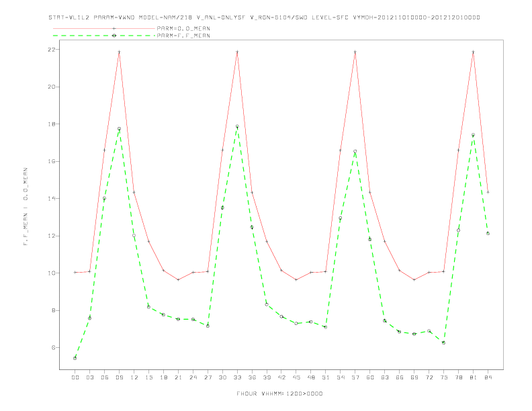Click x-axis tick label 60
This screenshot has height=411, width=532.
point(370,377)
